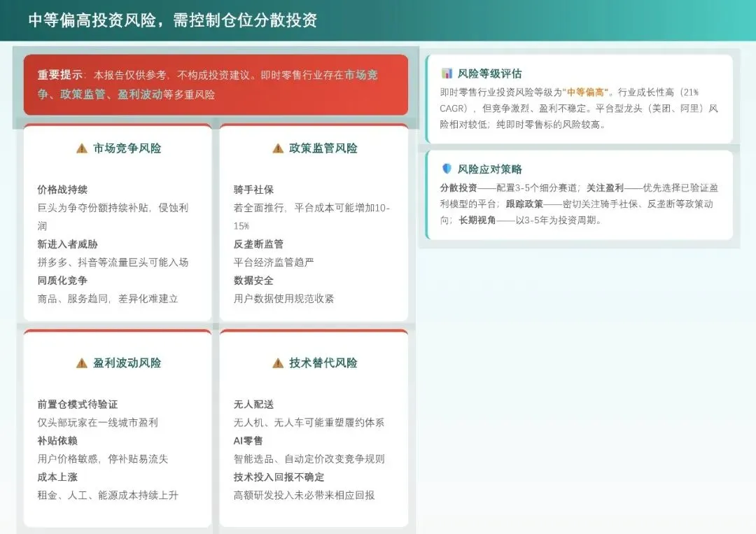756x534 pixels.
Task: Click the warning icon beside 政策监管风险
Action: (278, 148)
